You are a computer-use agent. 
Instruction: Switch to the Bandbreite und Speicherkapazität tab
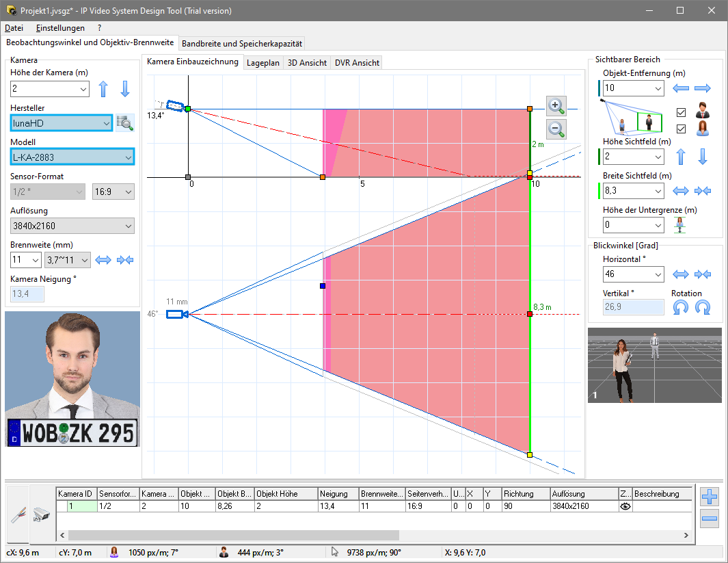pyautogui.click(x=243, y=42)
